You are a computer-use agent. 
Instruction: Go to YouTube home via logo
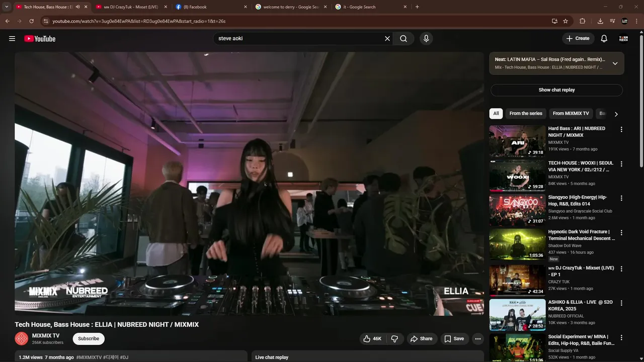tap(40, 39)
